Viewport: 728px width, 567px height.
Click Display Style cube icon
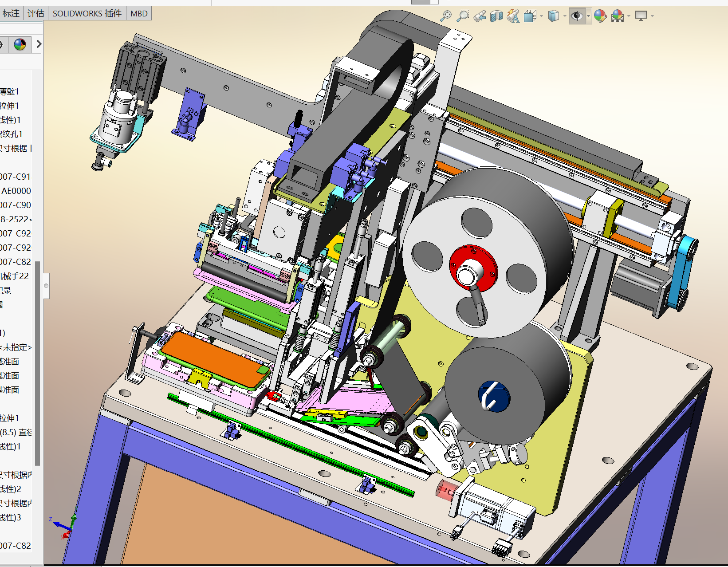(553, 16)
